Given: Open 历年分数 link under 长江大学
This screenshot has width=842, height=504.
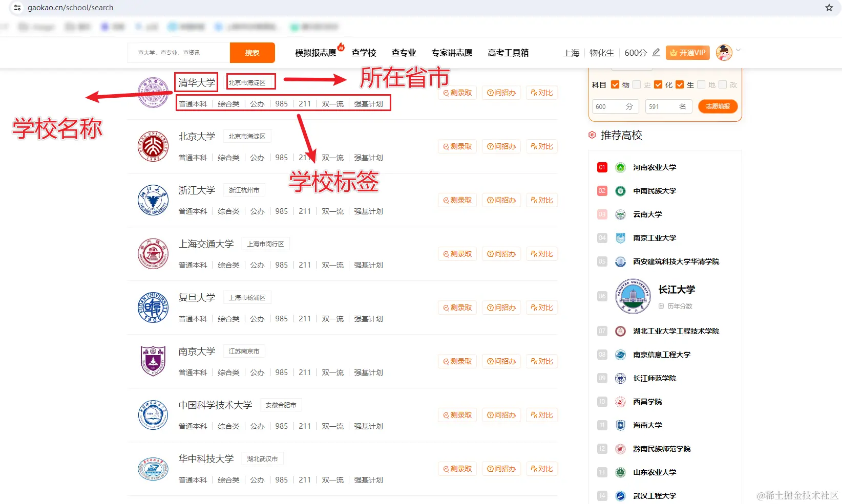Looking at the screenshot, I should click(676, 306).
